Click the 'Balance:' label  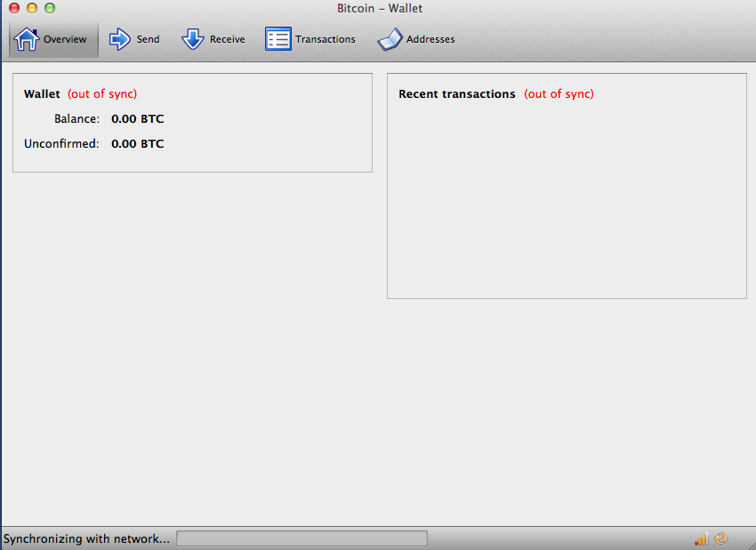click(x=77, y=118)
